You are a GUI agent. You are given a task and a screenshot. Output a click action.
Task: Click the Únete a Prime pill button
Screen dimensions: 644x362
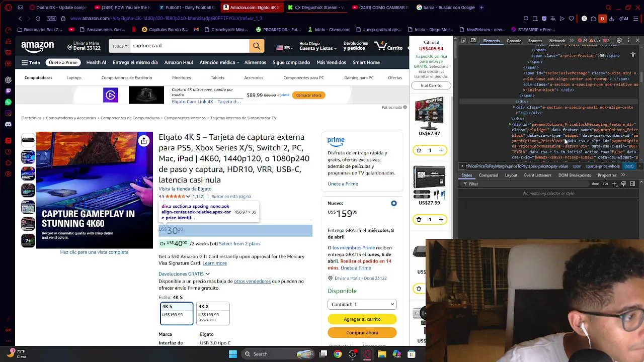[x=63, y=63]
